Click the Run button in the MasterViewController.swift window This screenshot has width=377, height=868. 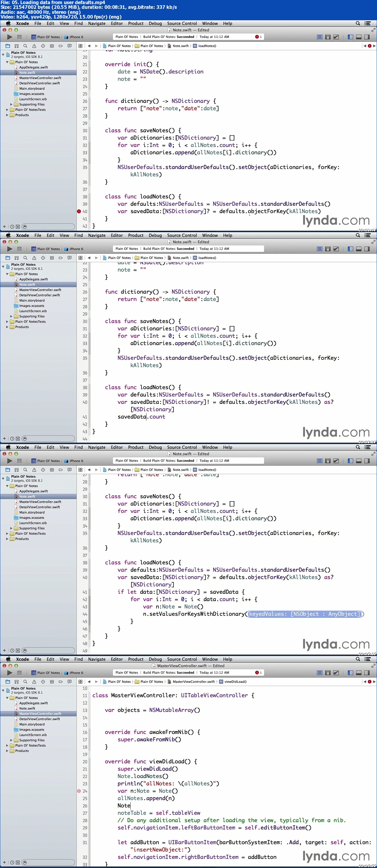[x=9, y=673]
